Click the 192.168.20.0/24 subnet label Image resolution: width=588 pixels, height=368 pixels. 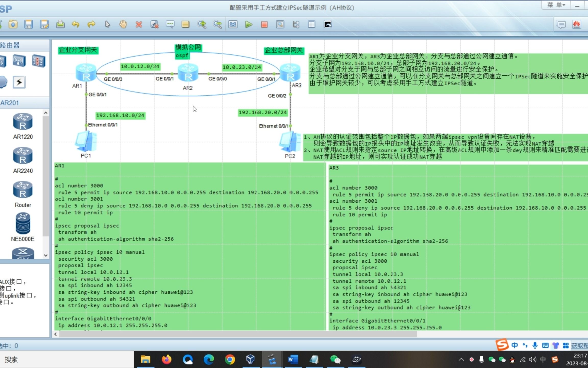263,112
